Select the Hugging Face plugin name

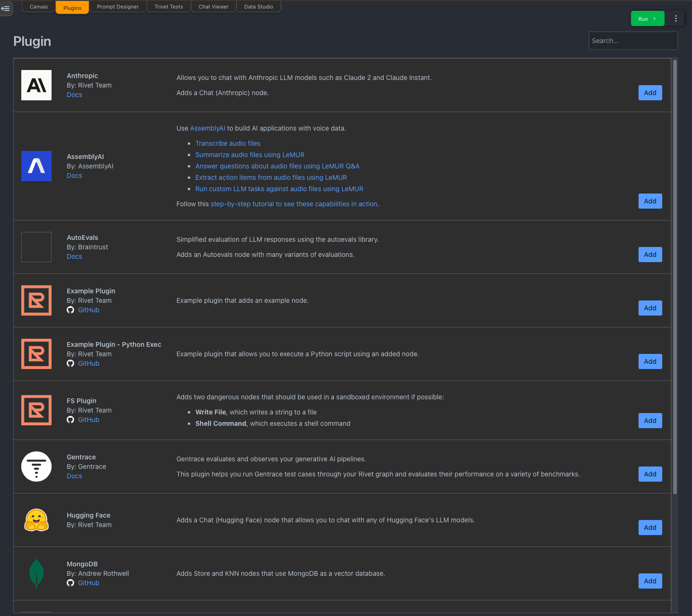pos(88,515)
